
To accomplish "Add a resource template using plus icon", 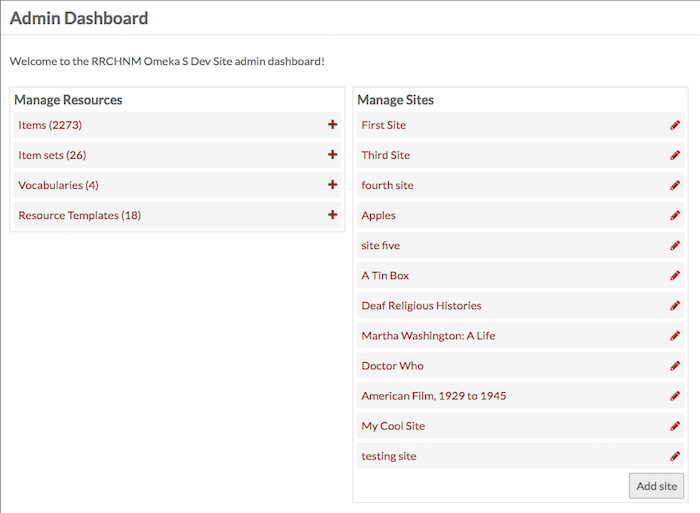I will [332, 215].
